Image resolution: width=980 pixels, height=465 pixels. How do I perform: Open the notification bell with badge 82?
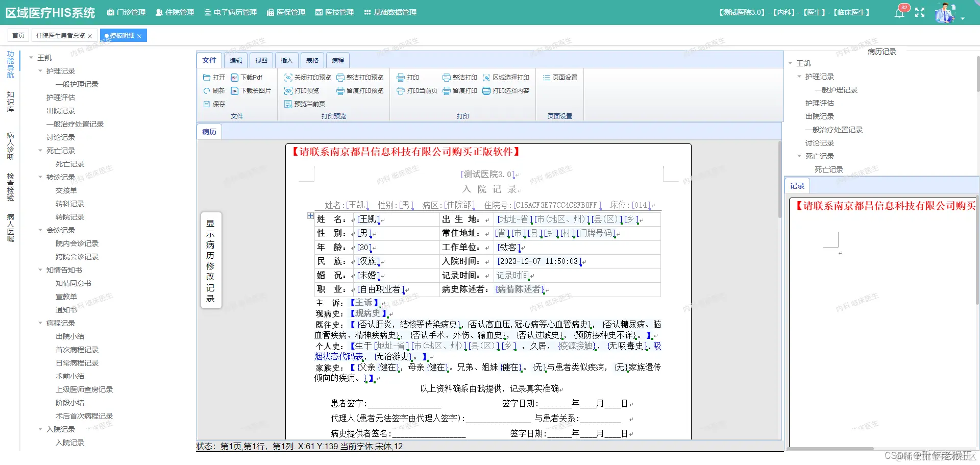tap(900, 13)
